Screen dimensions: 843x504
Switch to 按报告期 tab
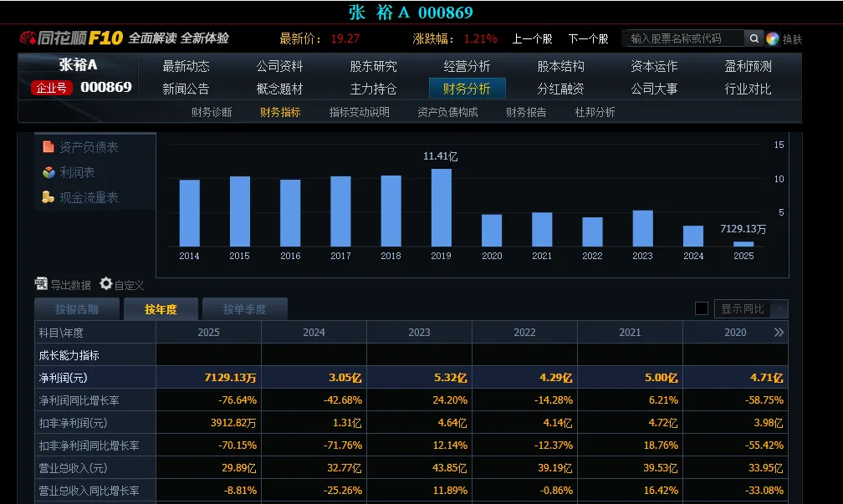tap(77, 309)
